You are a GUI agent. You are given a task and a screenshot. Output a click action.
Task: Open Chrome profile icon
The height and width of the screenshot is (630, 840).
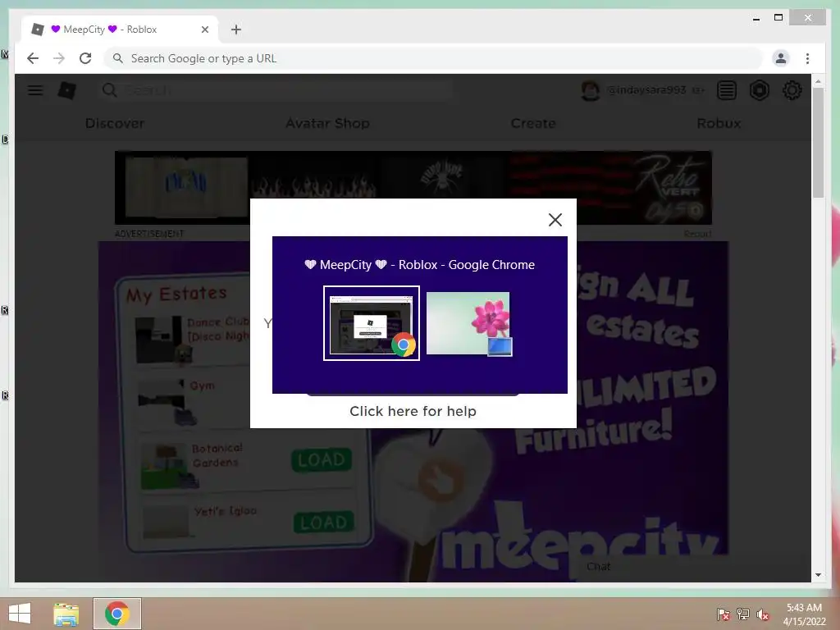[x=781, y=58]
